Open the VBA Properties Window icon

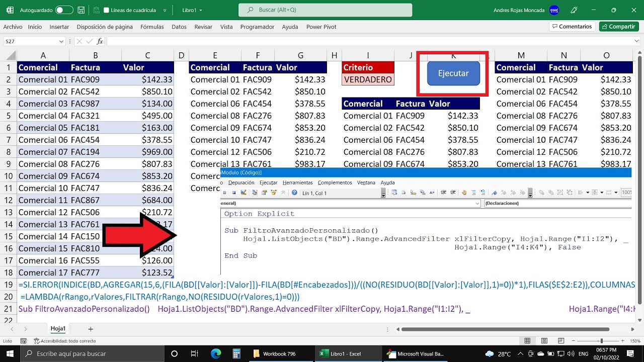(x=264, y=193)
